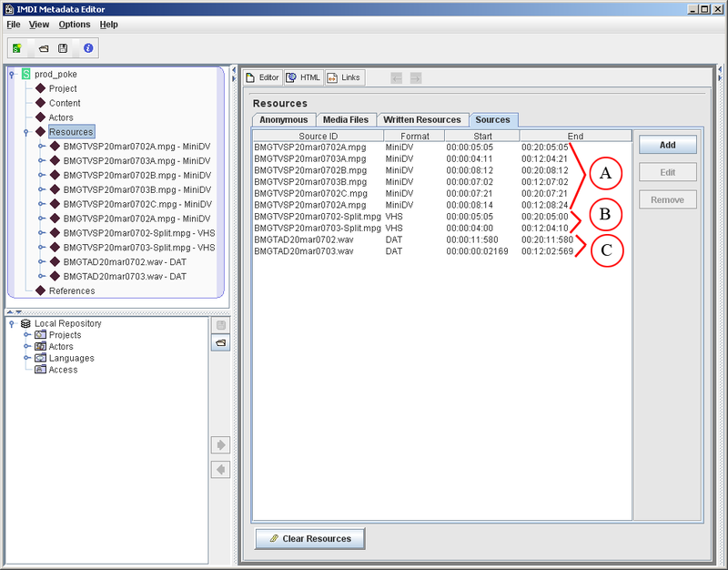Click the green S icon for prod_poke

click(26, 74)
